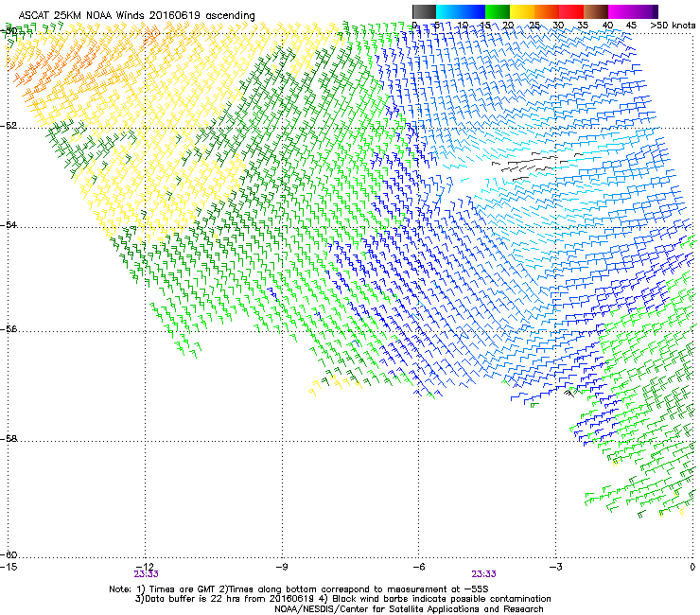Image resolution: width=700 pixels, height=615 pixels.
Task: Click the yellow 20–25 knots legend segment
Action: coord(522,11)
